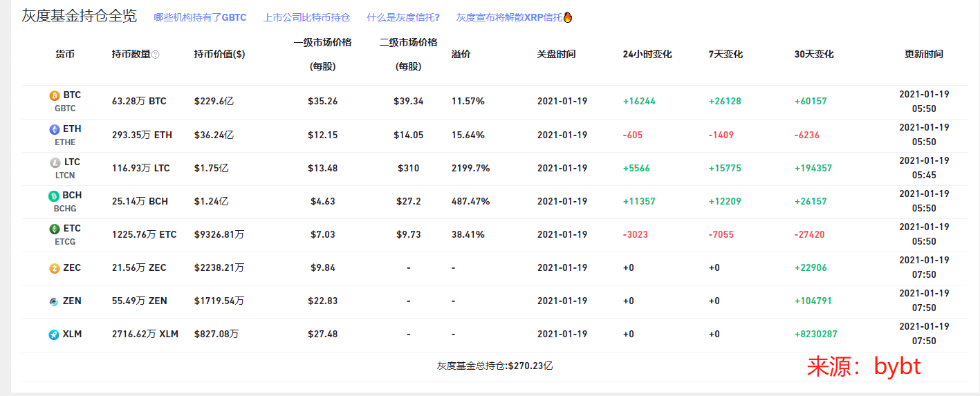This screenshot has width=980, height=396.
Task: Click the -605 24-hour change value
Action: point(632,135)
